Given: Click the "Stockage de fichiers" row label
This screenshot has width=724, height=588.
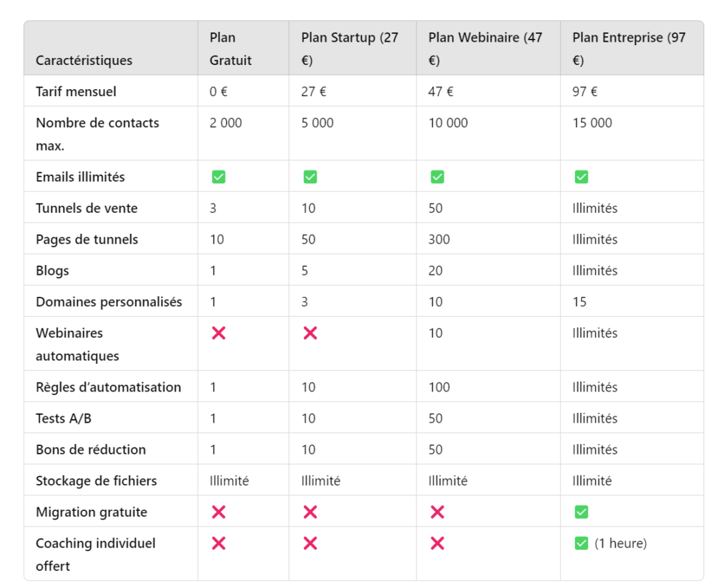Looking at the screenshot, I should 96,481.
